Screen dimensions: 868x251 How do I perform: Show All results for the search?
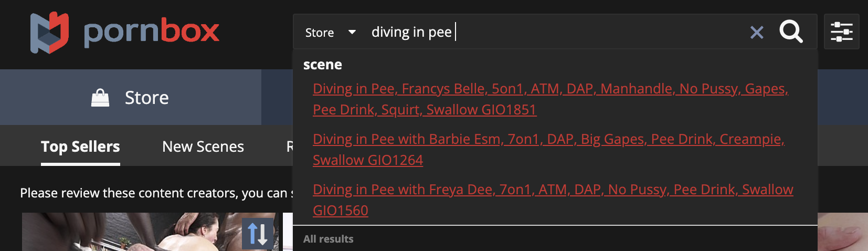[329, 239]
